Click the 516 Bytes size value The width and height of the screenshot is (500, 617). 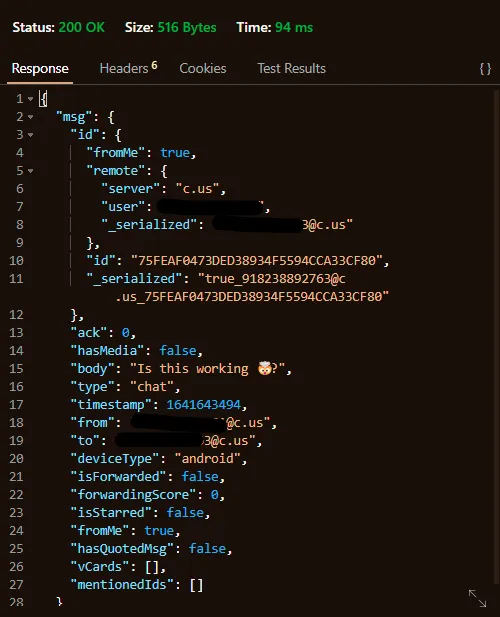[187, 28]
